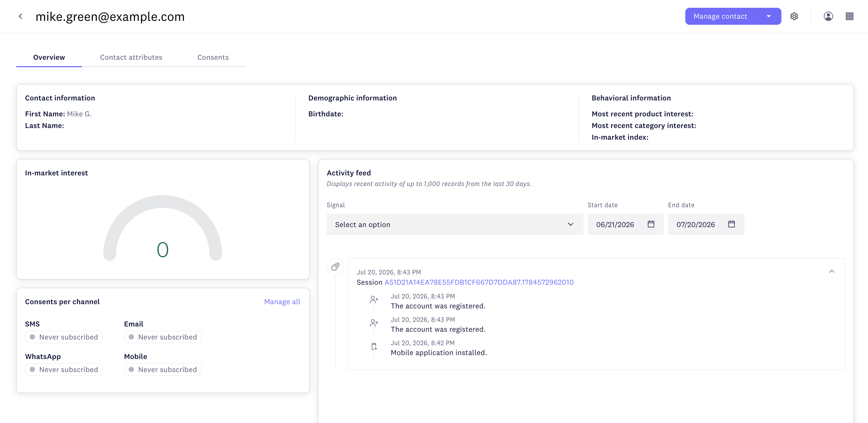Screen dimensions: 868x423
Task: Click the second account registered user icon
Action: point(374,323)
